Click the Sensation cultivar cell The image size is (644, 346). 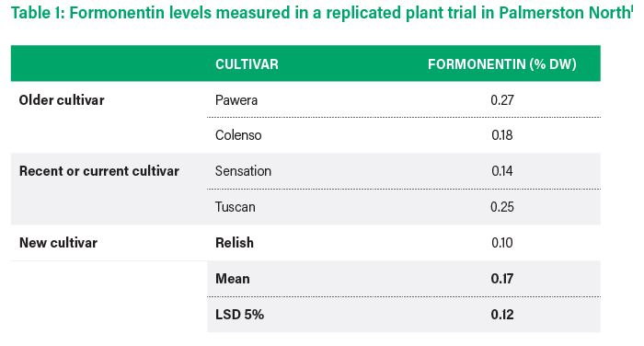243,171
